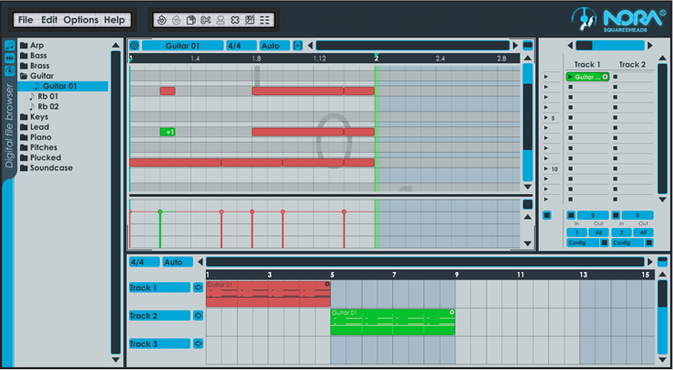Viewport: 673px width, 370px height.
Task: Click Track 2 stop button beside In/Out
Action: 615,215
